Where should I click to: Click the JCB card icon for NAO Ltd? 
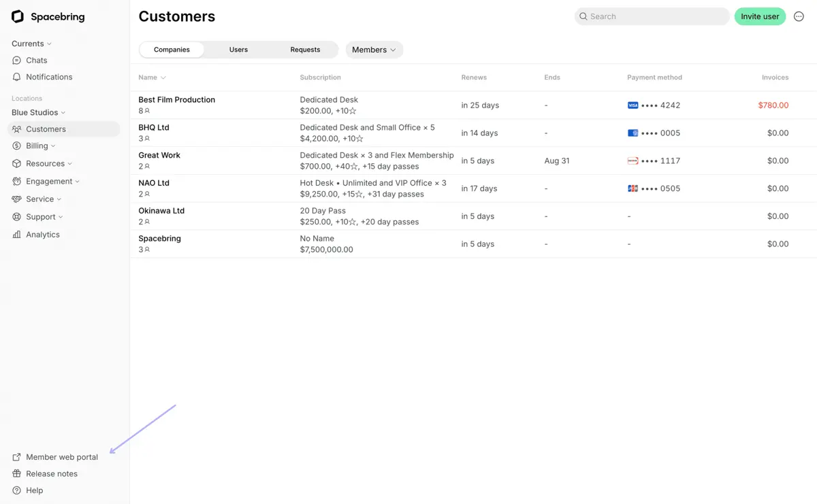(x=633, y=189)
